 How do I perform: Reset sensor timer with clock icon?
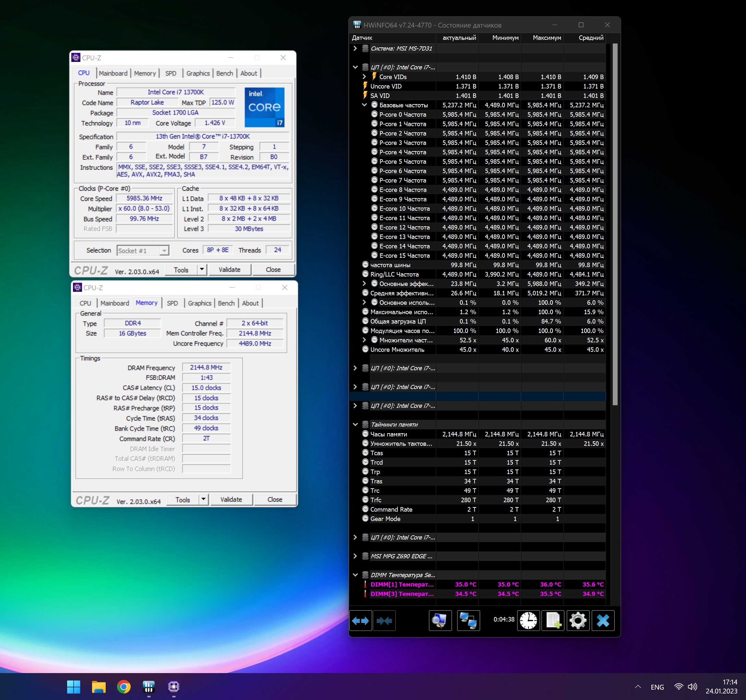pos(528,621)
